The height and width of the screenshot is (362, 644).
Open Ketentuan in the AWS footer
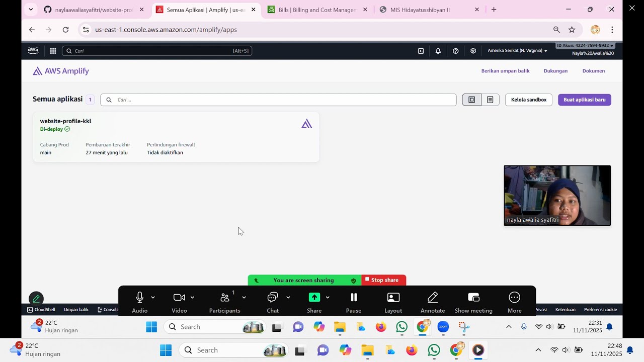pyautogui.click(x=566, y=310)
